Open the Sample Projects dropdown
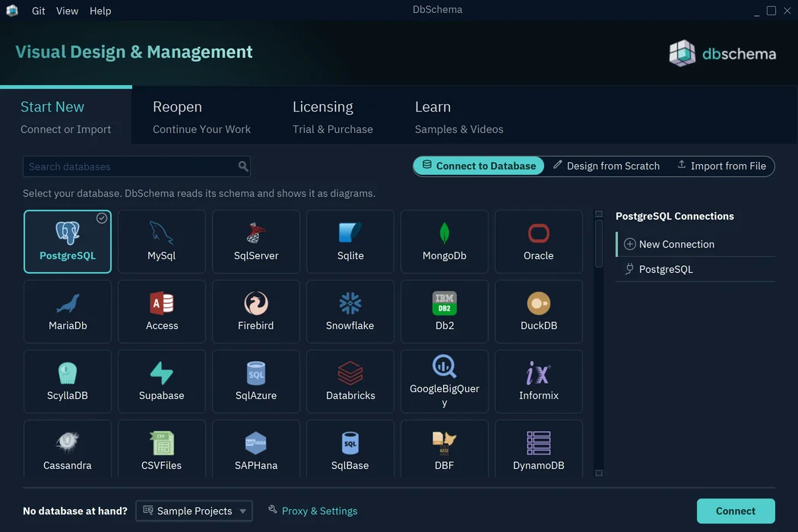Viewport: 798px width, 532px height. coord(194,511)
